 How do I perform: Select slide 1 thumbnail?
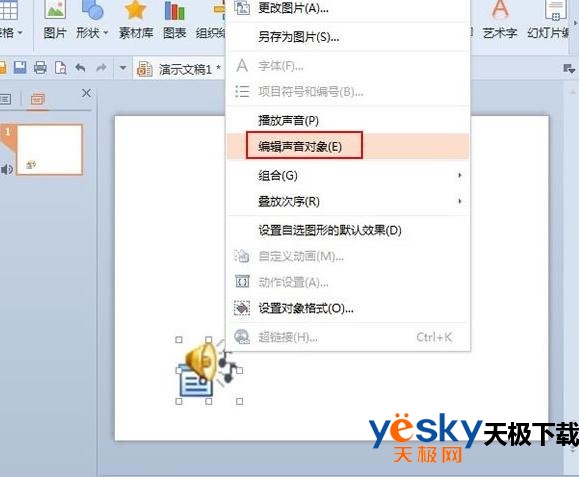[49, 150]
